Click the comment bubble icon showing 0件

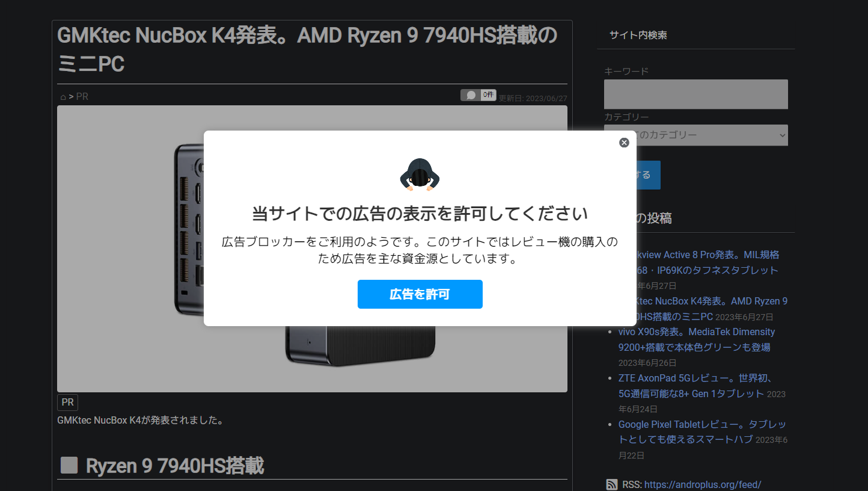point(469,94)
